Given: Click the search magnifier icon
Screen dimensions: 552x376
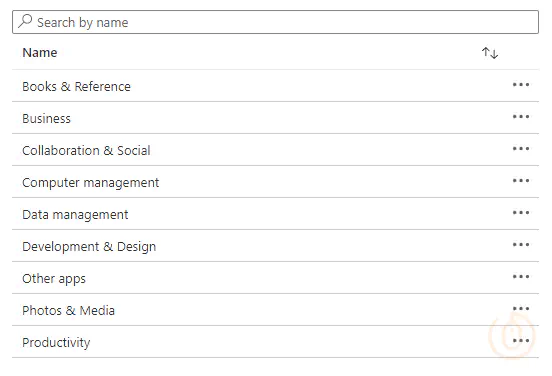Looking at the screenshot, I should click(x=25, y=21).
